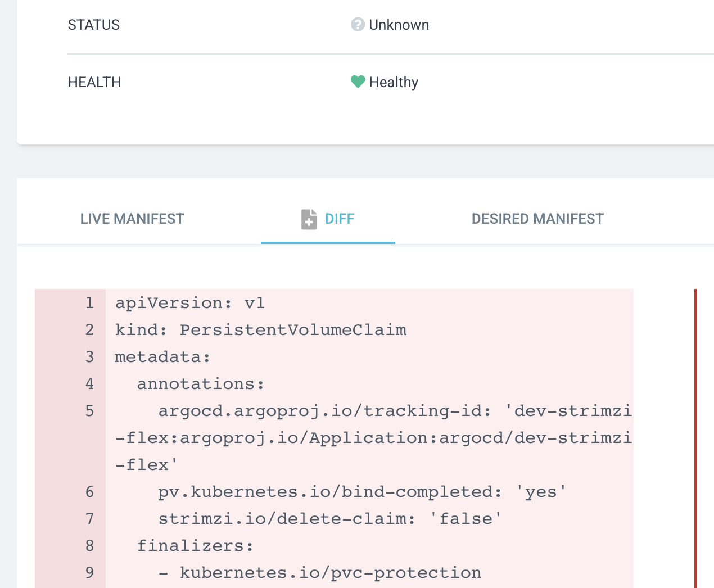
Task: Click the Diff file-plus icon
Action: (x=309, y=219)
